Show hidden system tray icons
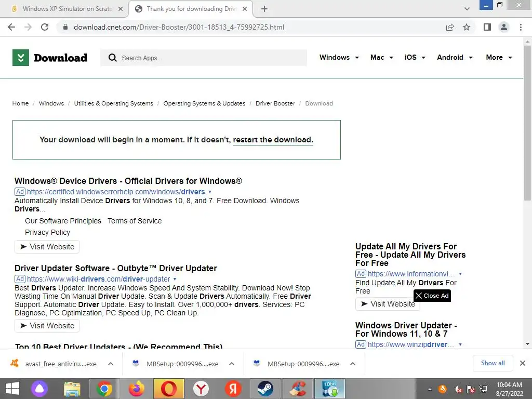The width and height of the screenshot is (532, 399). (x=430, y=389)
